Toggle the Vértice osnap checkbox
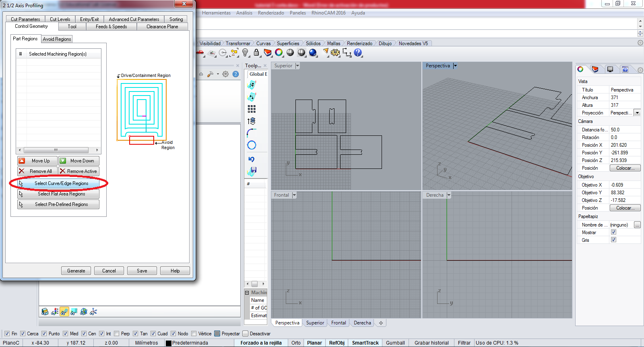The image size is (644, 347). (x=194, y=334)
